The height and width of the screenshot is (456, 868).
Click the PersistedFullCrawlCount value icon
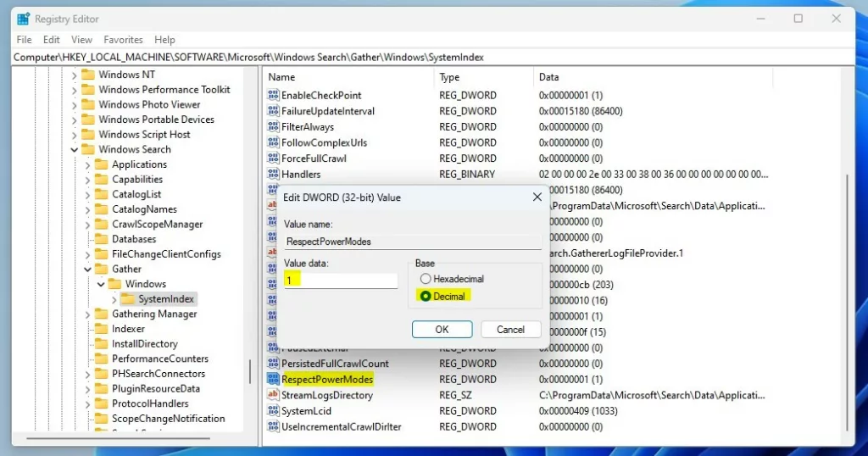pos(273,364)
